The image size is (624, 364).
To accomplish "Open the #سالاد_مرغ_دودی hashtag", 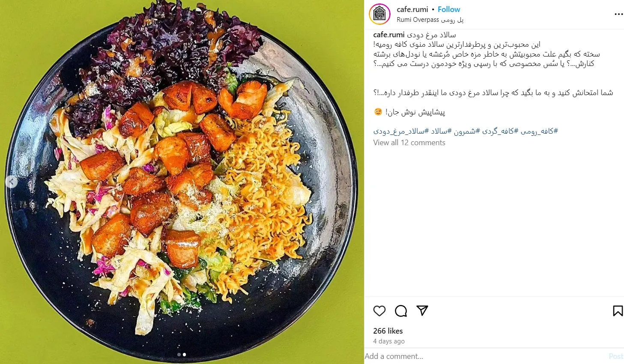I will [399, 131].
